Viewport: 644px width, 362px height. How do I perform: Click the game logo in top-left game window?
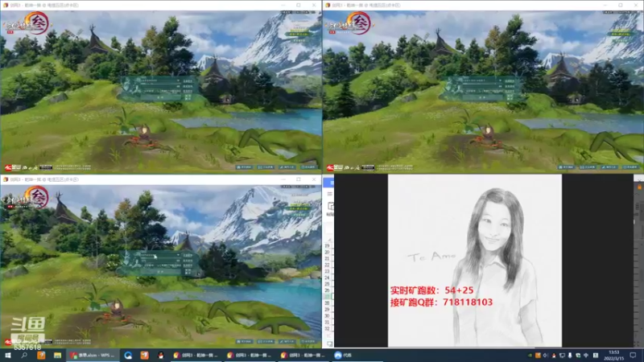click(x=27, y=23)
